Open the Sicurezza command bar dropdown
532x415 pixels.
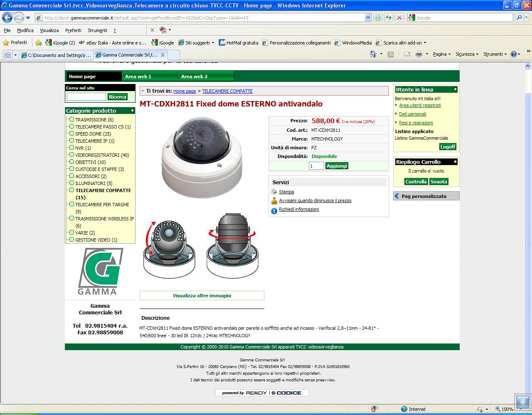(467, 54)
